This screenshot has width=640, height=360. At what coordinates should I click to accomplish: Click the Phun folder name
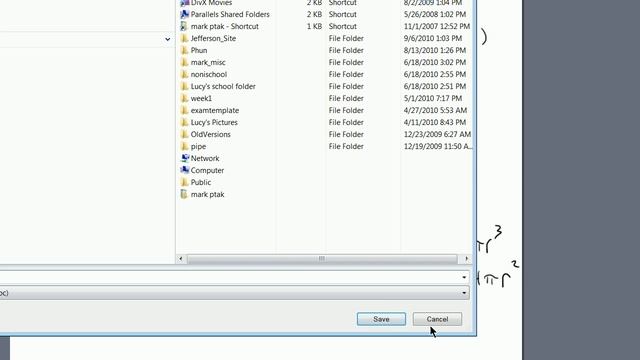tap(199, 50)
